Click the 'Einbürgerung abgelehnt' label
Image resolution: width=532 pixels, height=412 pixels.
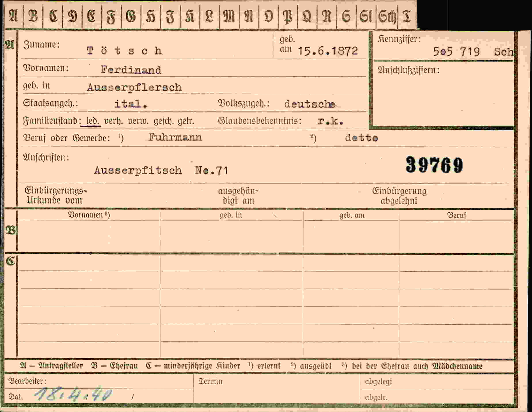399,196
